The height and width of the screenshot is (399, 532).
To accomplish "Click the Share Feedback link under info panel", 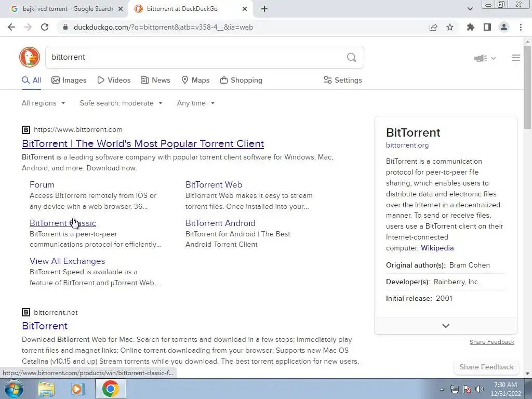I will point(492,342).
